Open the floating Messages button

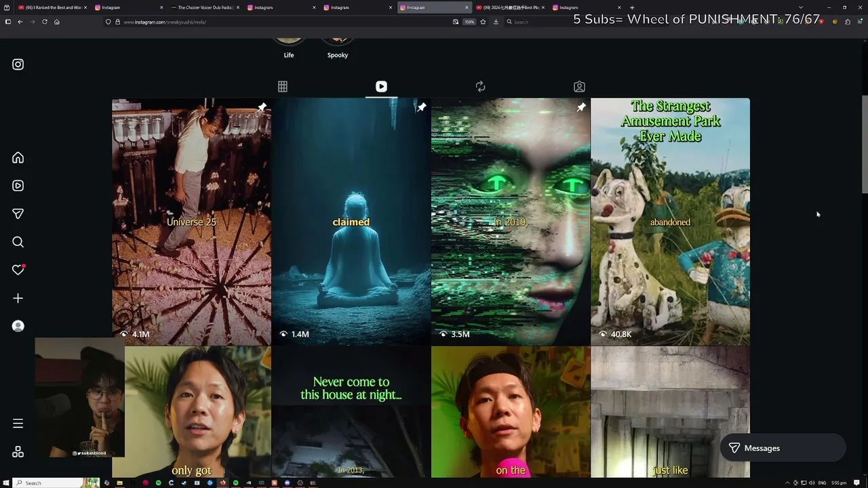[783, 448]
